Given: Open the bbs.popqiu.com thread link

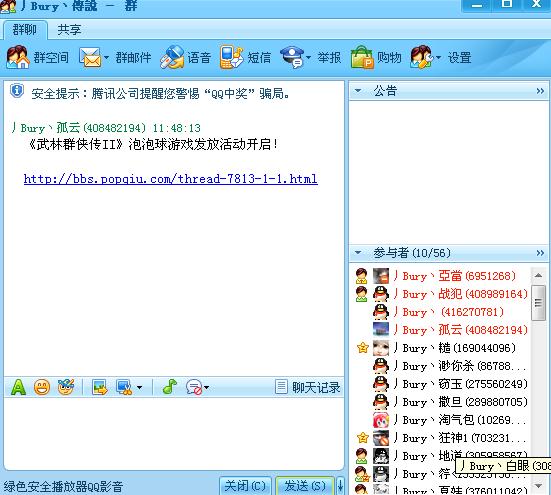Looking at the screenshot, I should pos(171,179).
